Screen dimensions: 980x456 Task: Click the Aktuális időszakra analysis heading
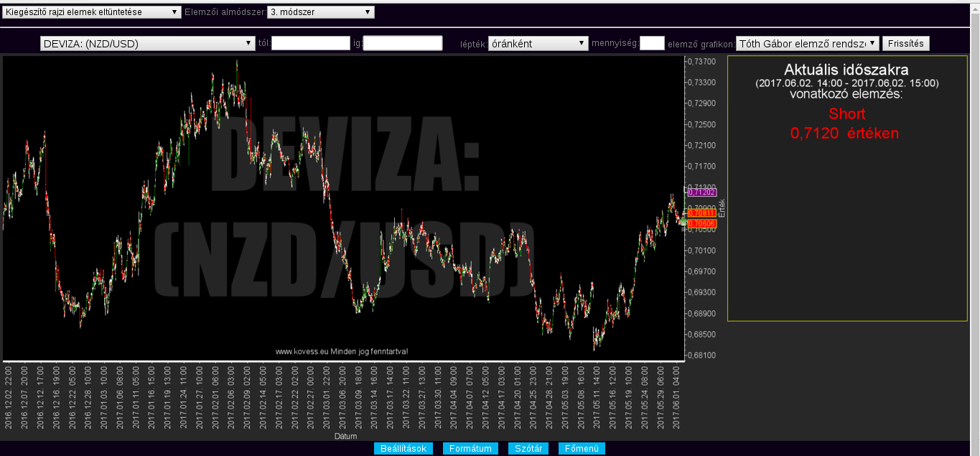pyautogui.click(x=846, y=70)
